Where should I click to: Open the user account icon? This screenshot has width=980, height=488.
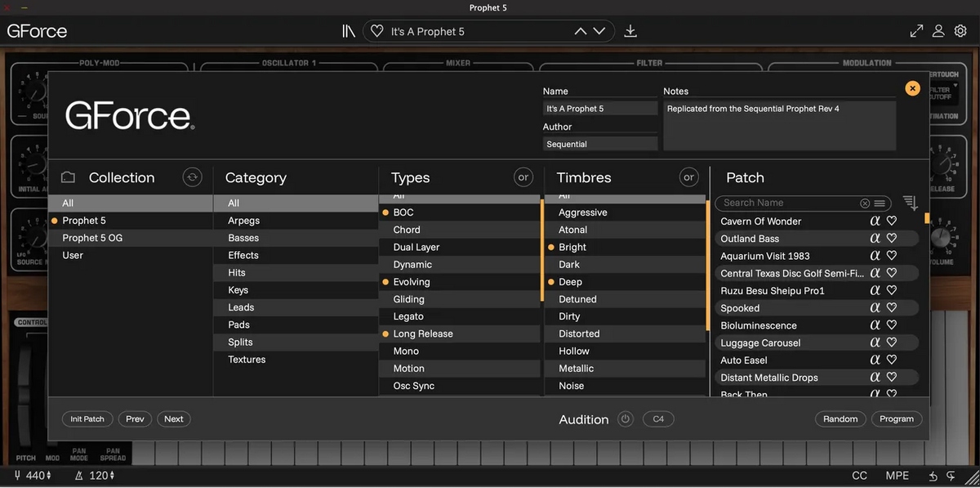point(938,31)
